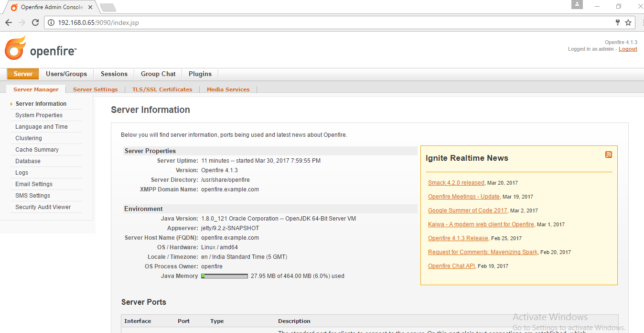
Task: Click the page info icon in address bar
Action: [x=51, y=22]
